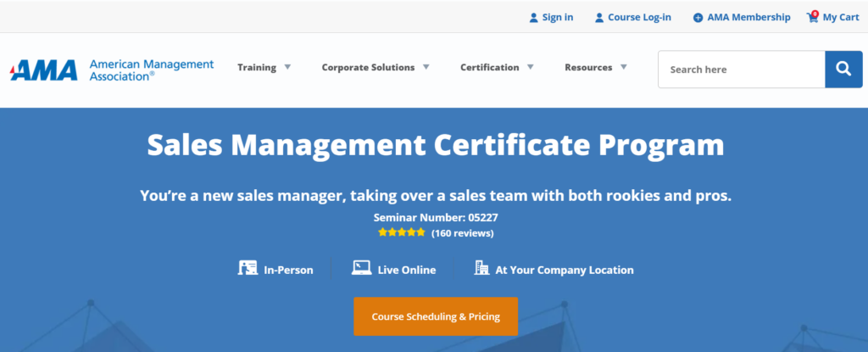Click the In-Person classroom icon

coord(248,268)
